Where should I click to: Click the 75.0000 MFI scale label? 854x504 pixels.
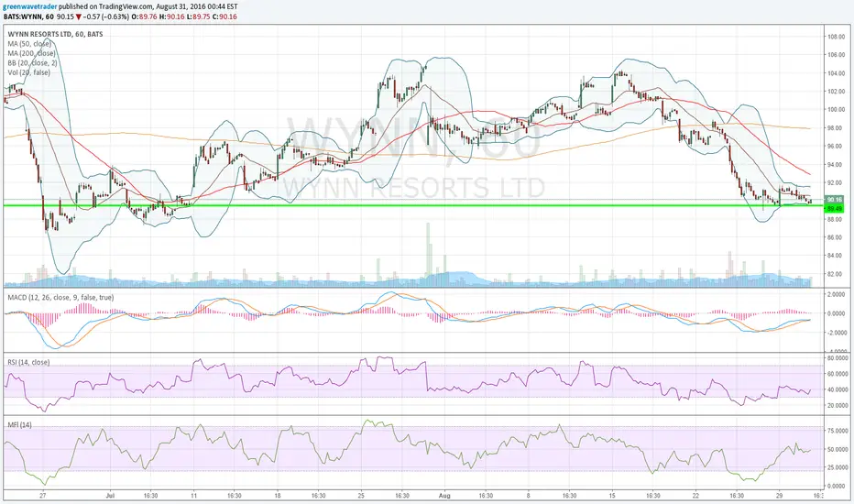[x=836, y=431]
